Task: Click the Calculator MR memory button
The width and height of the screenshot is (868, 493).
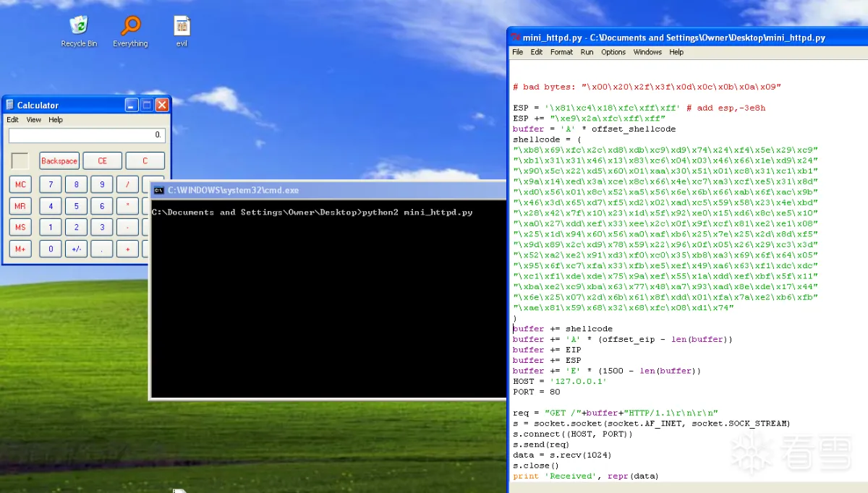Action: point(20,207)
